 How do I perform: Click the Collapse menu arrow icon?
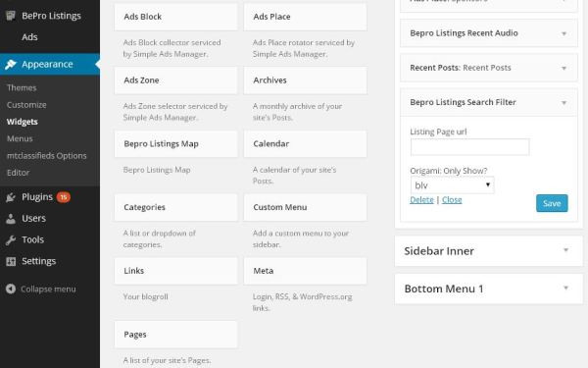(11, 289)
